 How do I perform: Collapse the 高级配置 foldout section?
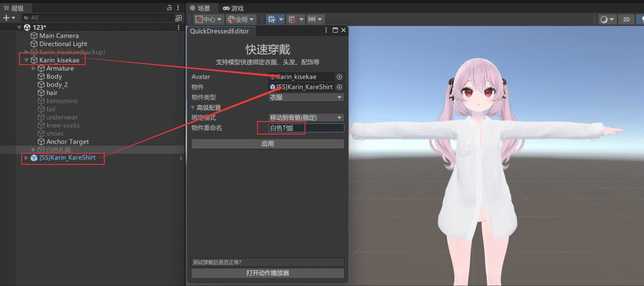point(194,108)
